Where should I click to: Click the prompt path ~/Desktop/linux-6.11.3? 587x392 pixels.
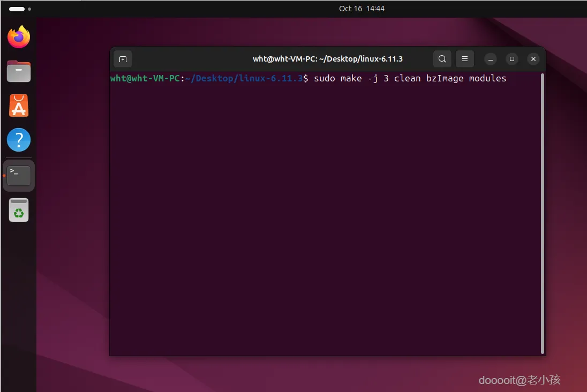tap(244, 78)
